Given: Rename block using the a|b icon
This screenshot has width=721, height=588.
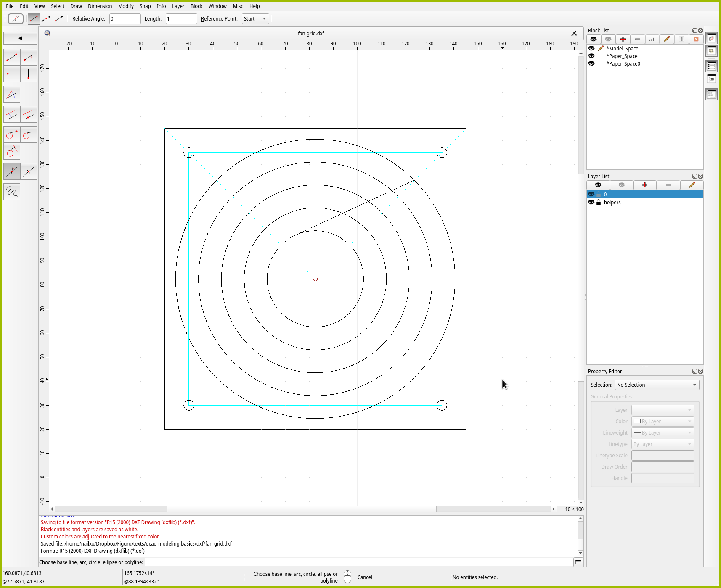Looking at the screenshot, I should [652, 39].
